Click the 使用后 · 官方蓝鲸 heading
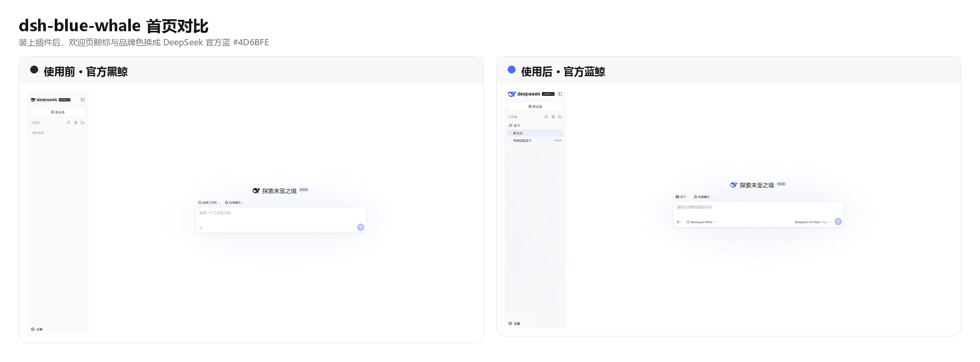Image resolution: width=980 pixels, height=362 pixels. (x=563, y=72)
